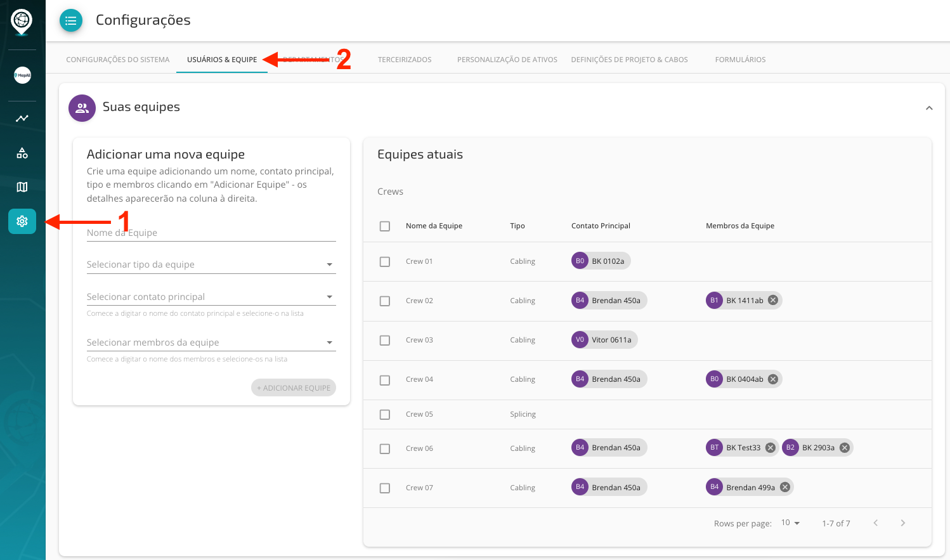This screenshot has height=560, width=950.
Task: Open the settings gear in sidebar
Action: pos(22,221)
